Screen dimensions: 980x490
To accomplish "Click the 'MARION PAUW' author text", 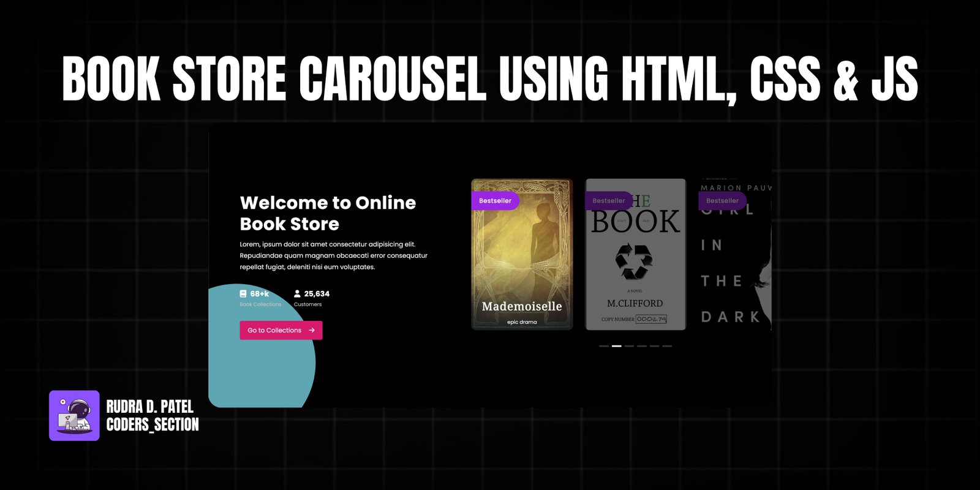I will (x=736, y=188).
